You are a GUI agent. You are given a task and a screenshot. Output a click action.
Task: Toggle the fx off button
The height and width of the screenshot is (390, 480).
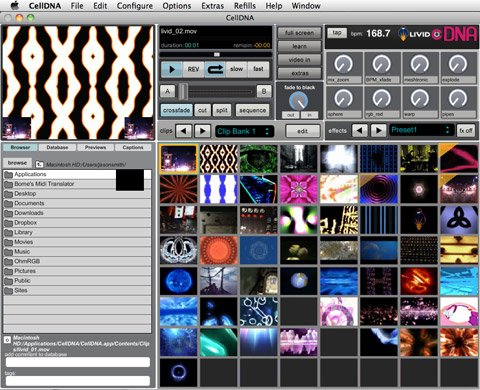tap(466, 130)
